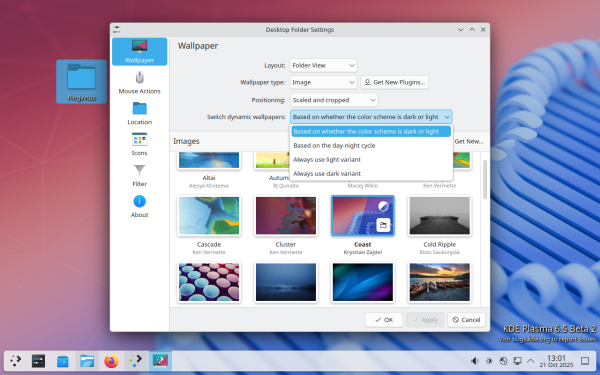
Task: Pick 'Always use dark variant' option
Action: pyautogui.click(x=371, y=173)
